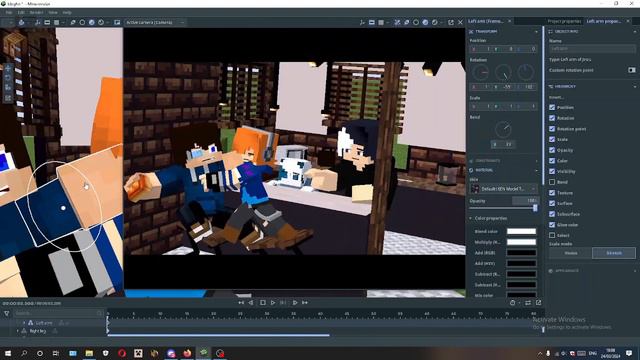640x360 pixels.
Task: Collapse the Material section
Action: coord(536,170)
